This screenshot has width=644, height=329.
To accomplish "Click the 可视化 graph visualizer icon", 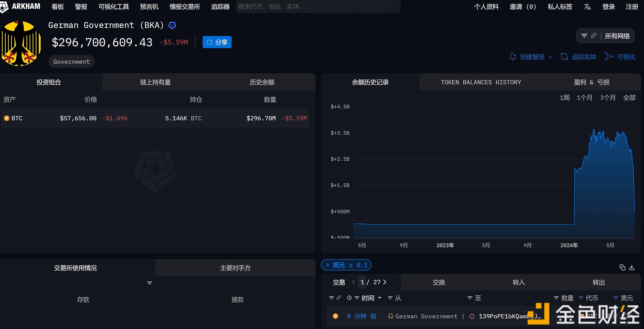I will [609, 57].
